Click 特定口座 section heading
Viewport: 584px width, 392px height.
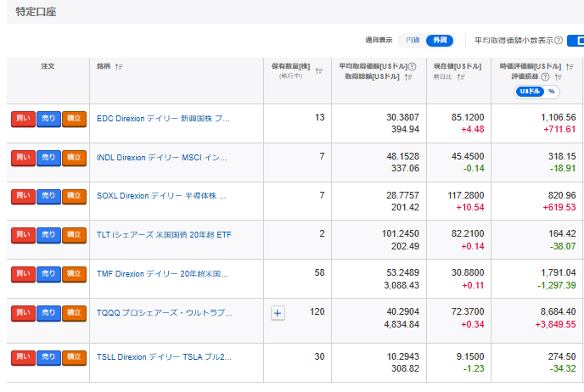(36, 12)
